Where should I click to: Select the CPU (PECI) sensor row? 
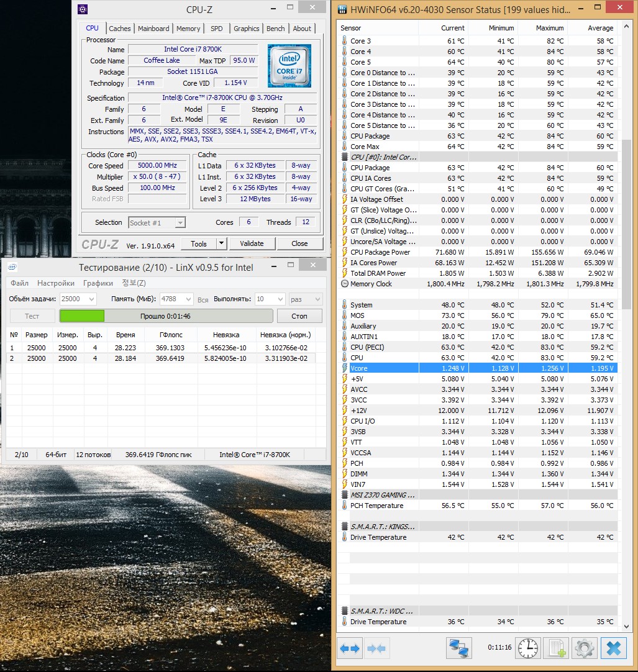click(478, 347)
